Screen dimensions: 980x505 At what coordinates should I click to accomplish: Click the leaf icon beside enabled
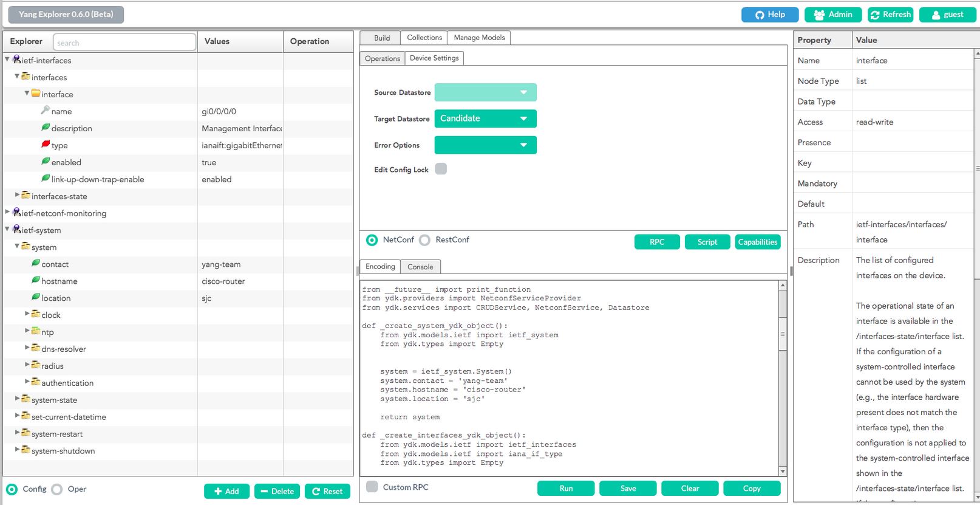pos(46,162)
